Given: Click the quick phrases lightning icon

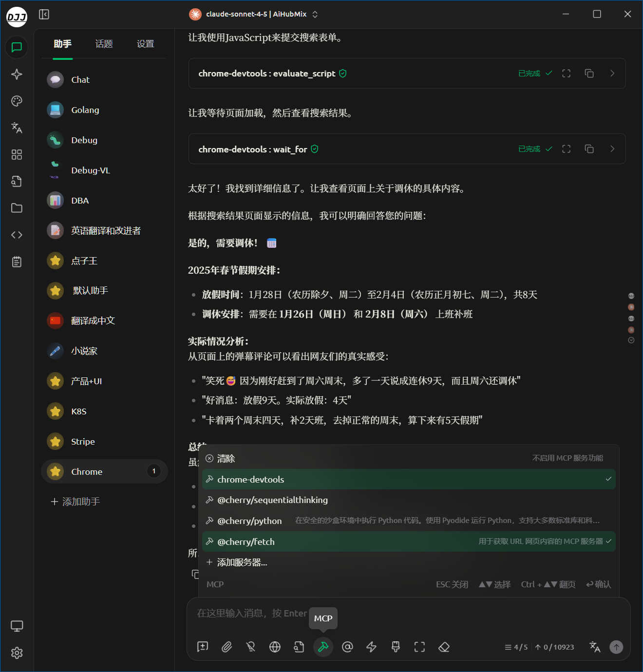Looking at the screenshot, I should (371, 647).
